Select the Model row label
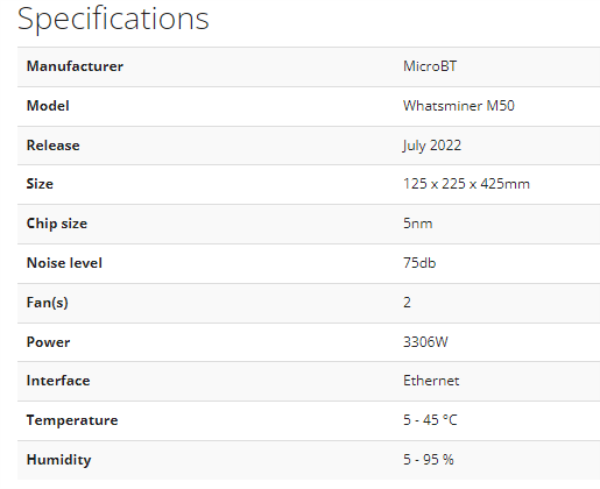Viewport: 600px width, 489px height. coord(48,106)
